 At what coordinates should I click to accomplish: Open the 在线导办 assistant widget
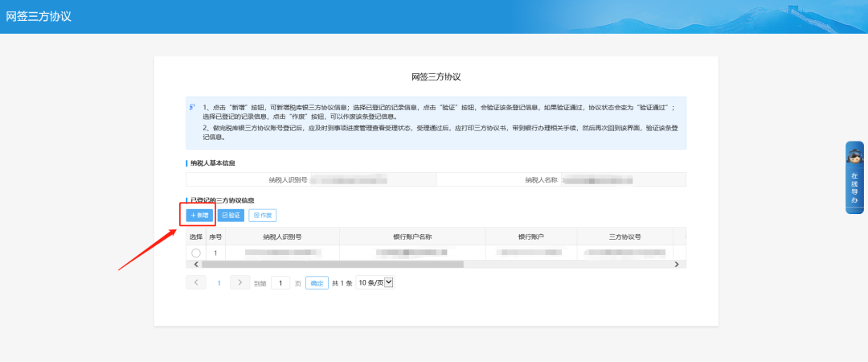(854, 178)
